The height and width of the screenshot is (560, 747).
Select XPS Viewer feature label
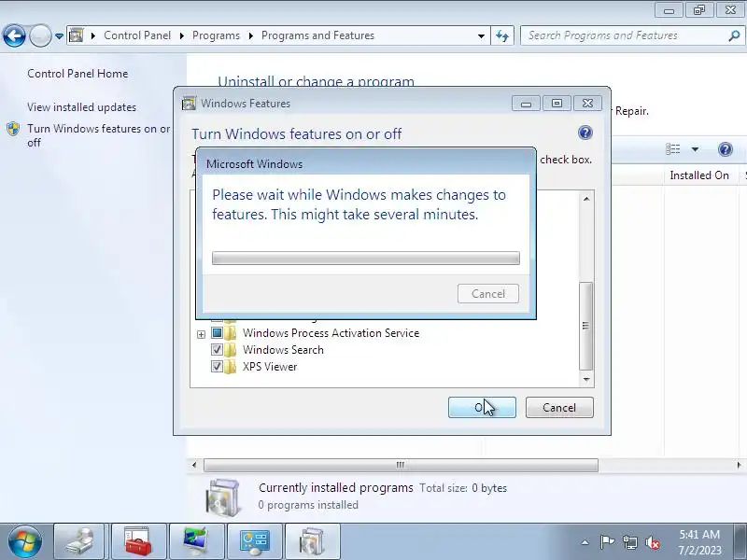(x=270, y=367)
